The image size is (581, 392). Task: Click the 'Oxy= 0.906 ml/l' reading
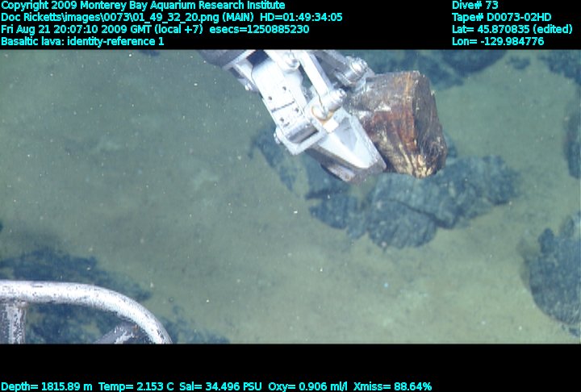click(x=307, y=386)
